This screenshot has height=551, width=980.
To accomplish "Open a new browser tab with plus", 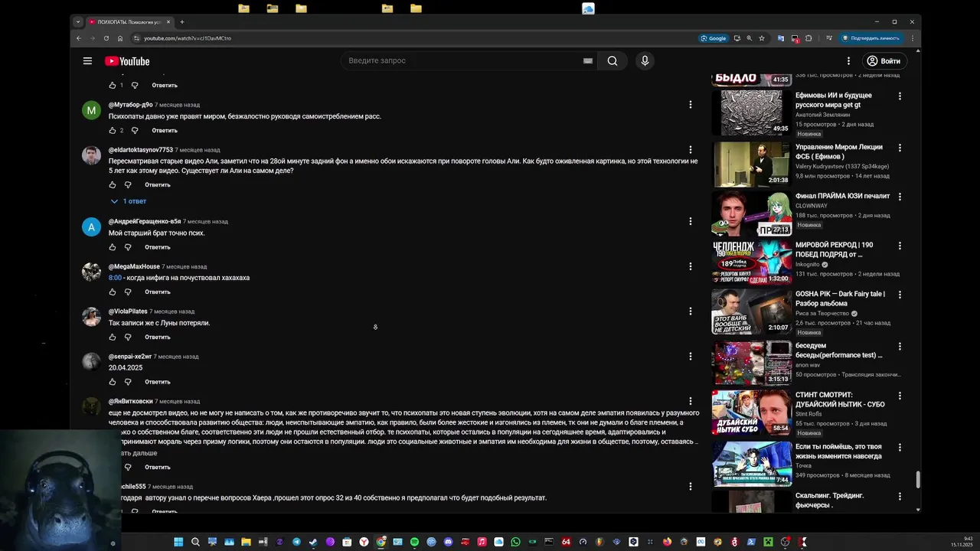I will (181, 22).
